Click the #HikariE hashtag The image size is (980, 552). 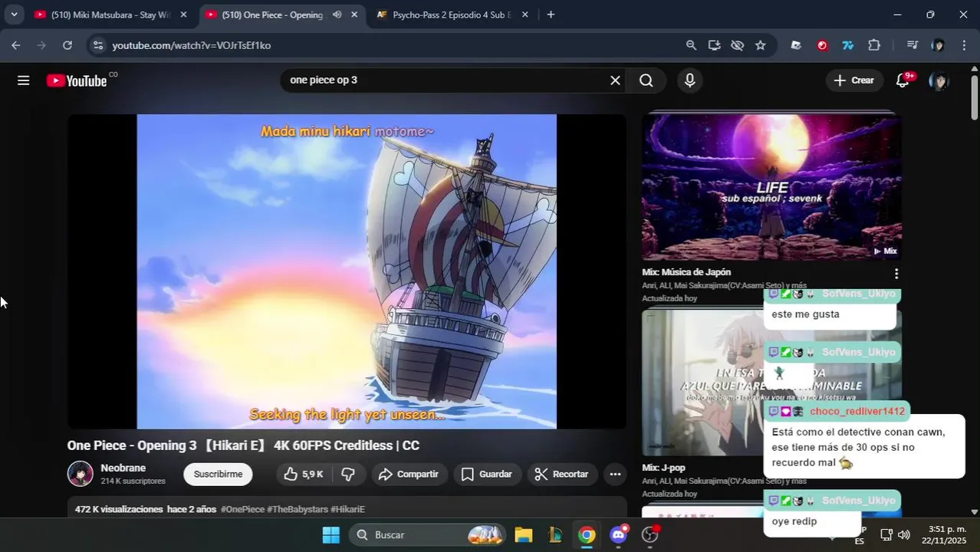point(347,509)
